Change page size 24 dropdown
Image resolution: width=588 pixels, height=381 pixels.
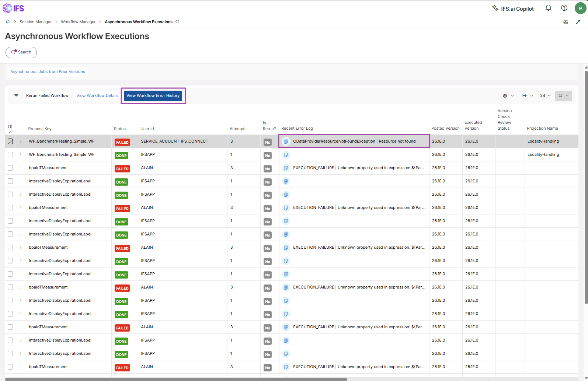coord(545,96)
